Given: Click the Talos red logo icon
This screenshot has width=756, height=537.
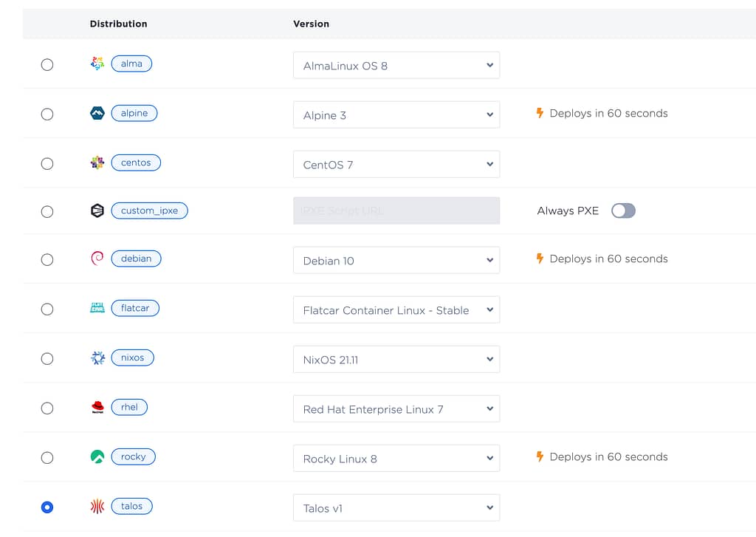Looking at the screenshot, I should pos(97,506).
